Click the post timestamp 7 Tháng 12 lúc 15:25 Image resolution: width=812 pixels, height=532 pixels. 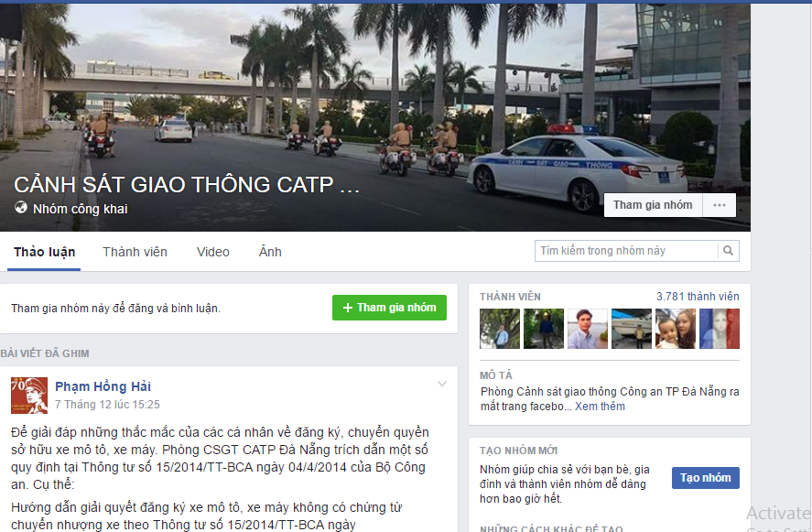(107, 405)
